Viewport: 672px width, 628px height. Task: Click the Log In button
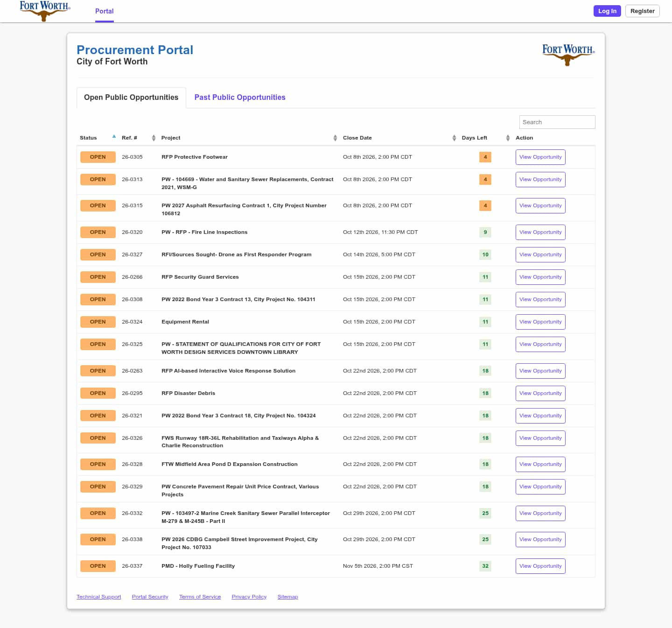point(607,11)
